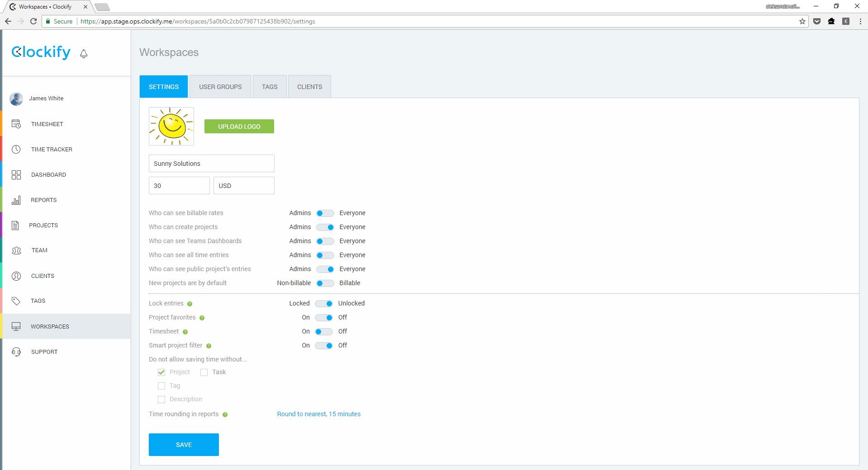Open Support headset icon
Screen dimensions: 868x470
coord(16,352)
